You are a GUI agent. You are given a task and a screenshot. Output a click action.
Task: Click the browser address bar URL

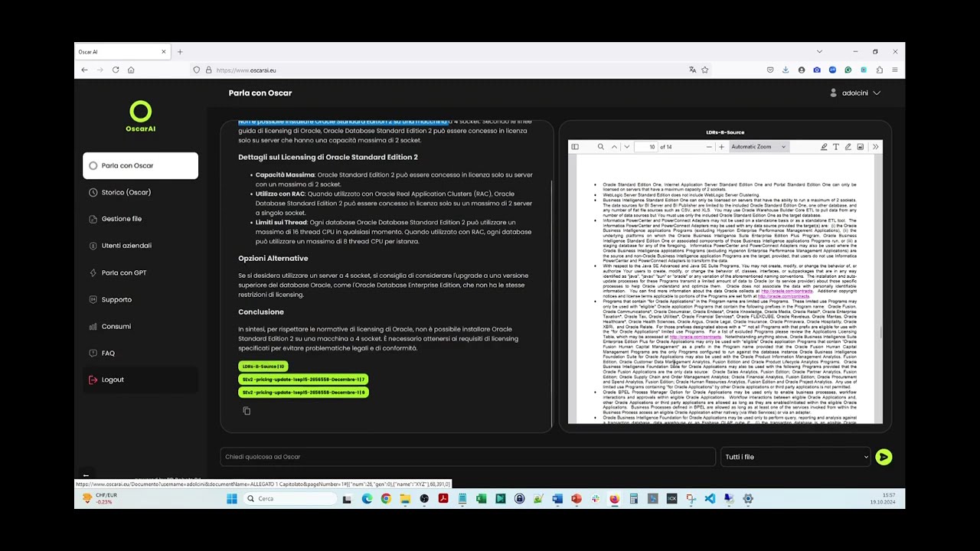click(246, 70)
